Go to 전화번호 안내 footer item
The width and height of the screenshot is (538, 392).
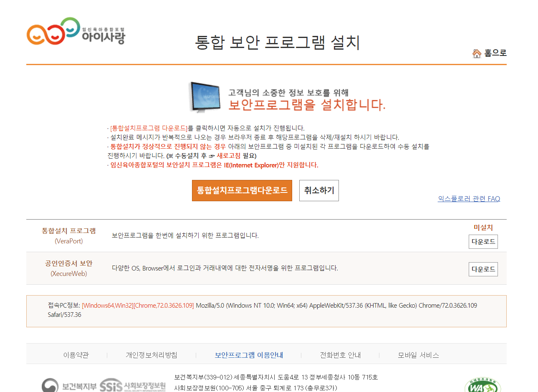click(x=340, y=355)
